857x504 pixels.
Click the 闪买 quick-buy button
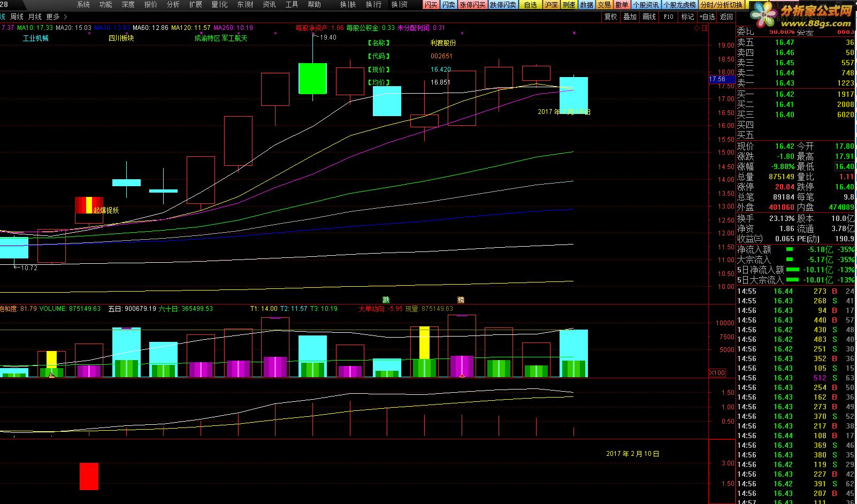pyautogui.click(x=431, y=5)
